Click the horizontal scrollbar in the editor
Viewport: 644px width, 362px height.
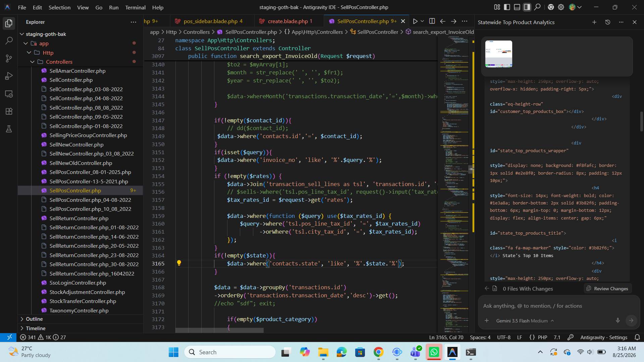[219, 330]
